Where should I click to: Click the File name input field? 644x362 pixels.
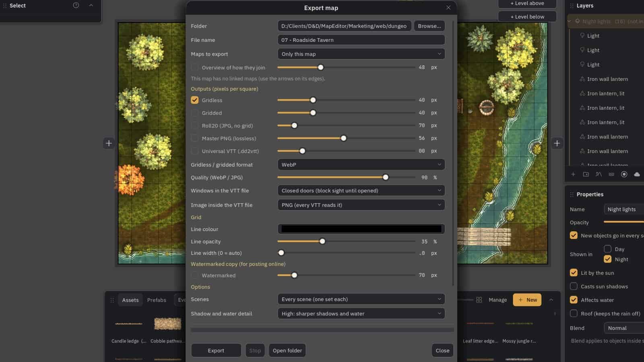[x=361, y=40]
